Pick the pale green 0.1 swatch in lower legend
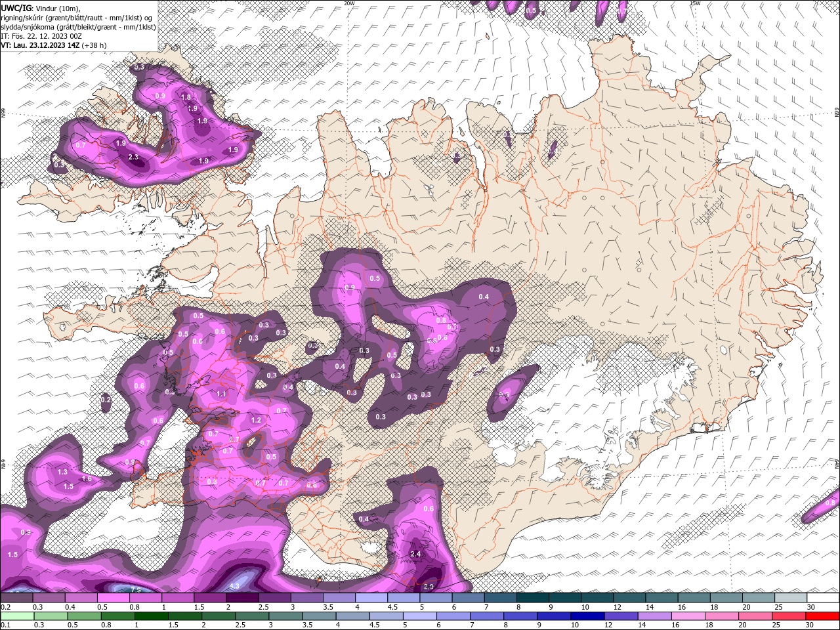This screenshot has width=840, height=630. tap(17, 616)
